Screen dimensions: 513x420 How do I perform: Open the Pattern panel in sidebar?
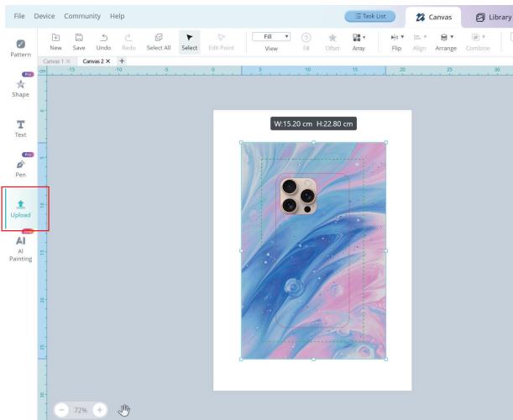pyautogui.click(x=20, y=46)
